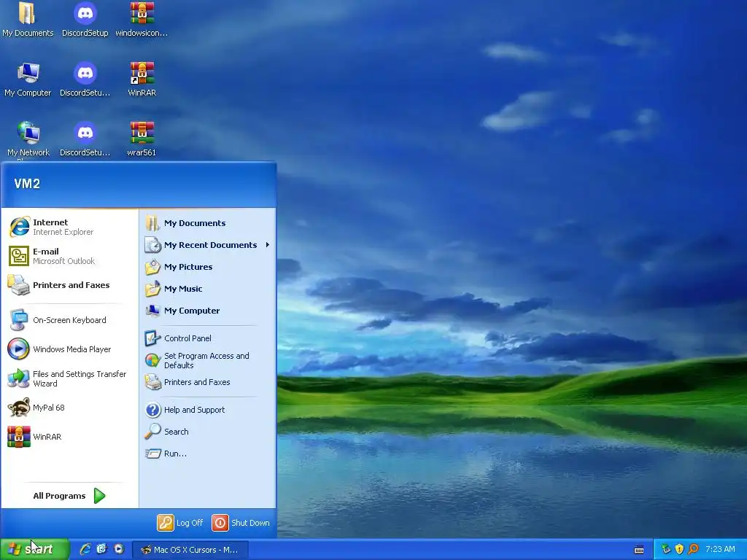The width and height of the screenshot is (747, 560).
Task: Open Control Panel
Action: pos(207,338)
